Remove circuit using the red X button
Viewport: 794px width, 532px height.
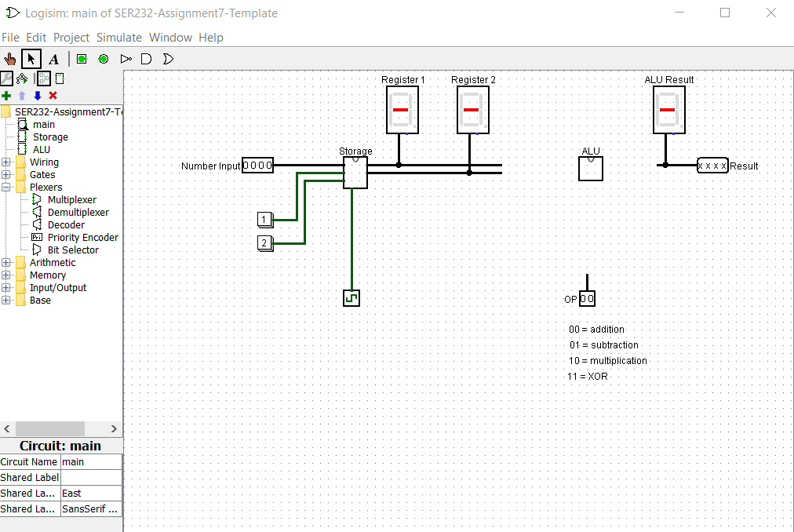(53, 95)
